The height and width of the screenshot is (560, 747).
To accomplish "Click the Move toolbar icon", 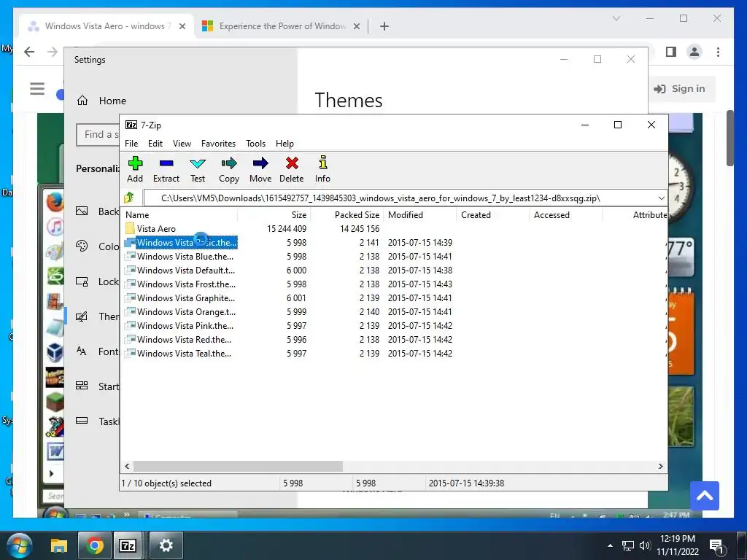I will pos(260,163).
